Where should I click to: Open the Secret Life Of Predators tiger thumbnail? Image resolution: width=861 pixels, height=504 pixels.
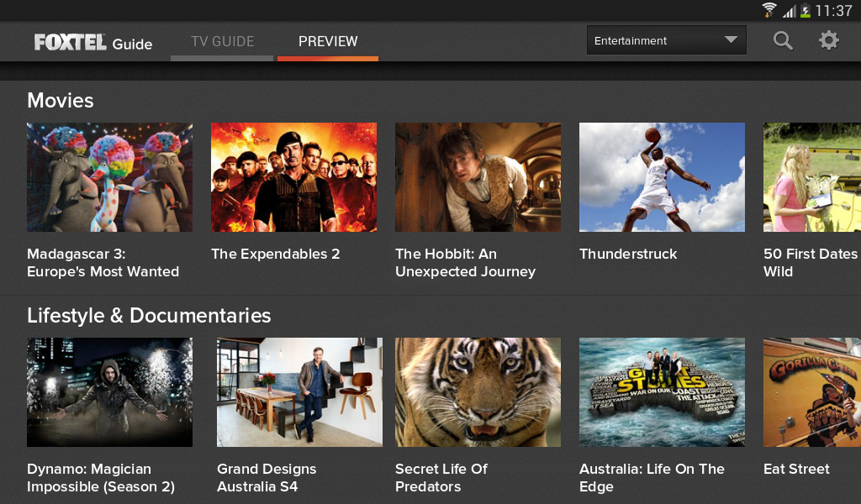pos(478,392)
